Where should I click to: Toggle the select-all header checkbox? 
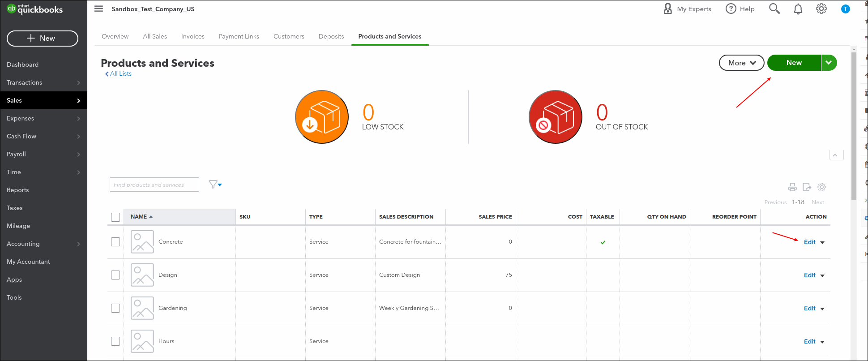[115, 217]
